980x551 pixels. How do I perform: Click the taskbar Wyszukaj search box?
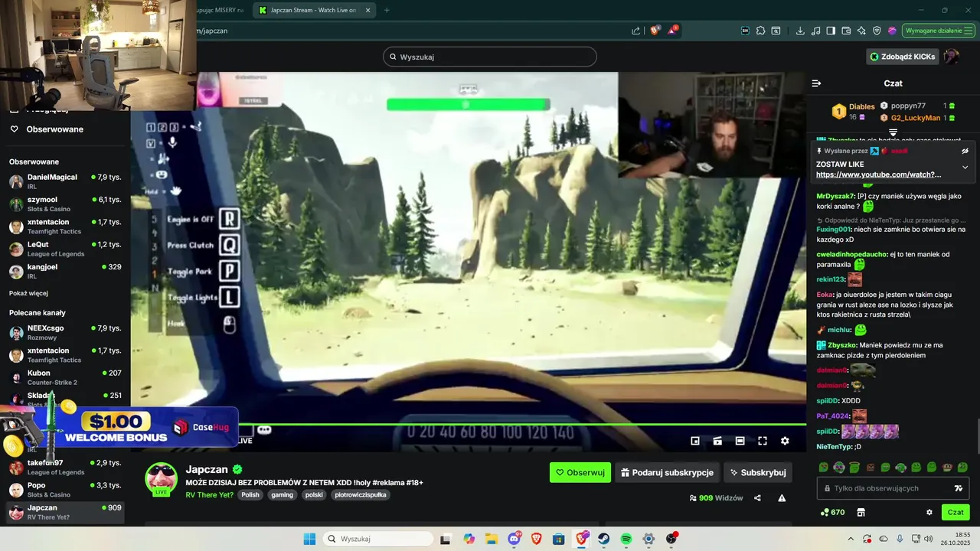[378, 539]
